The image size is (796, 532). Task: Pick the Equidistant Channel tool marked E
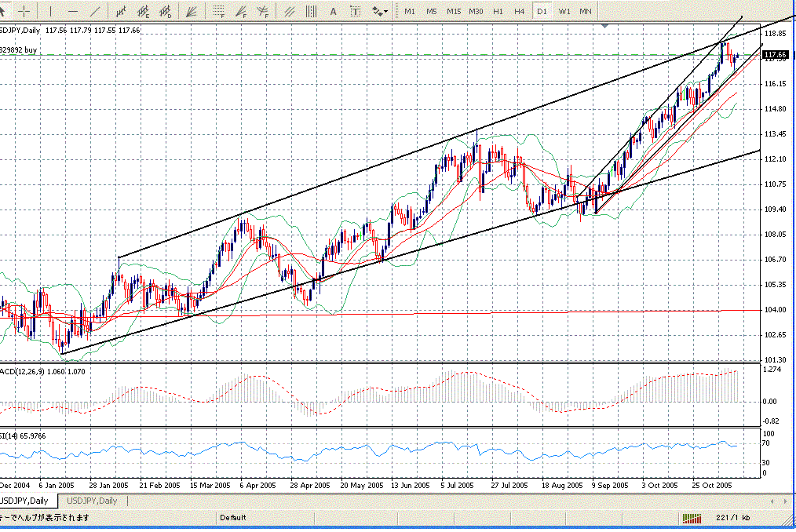pos(144,11)
